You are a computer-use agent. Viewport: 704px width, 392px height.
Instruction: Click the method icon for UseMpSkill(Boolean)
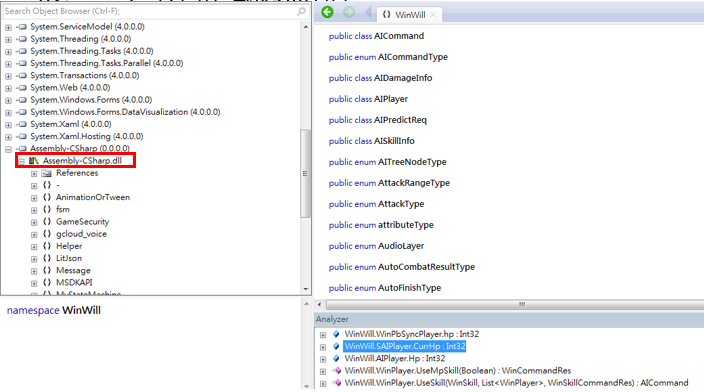pyautogui.click(x=336, y=371)
